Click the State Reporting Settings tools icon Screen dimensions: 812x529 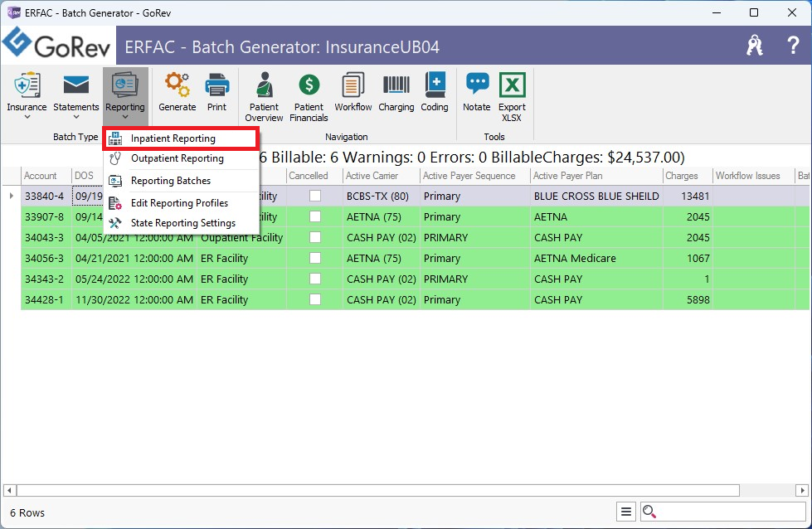click(x=115, y=223)
